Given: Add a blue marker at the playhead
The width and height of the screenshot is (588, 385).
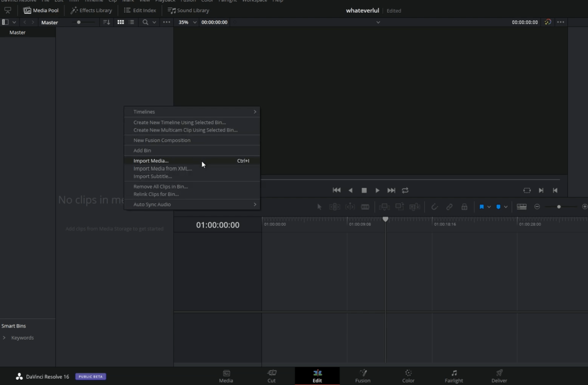Looking at the screenshot, I should click(x=498, y=207).
